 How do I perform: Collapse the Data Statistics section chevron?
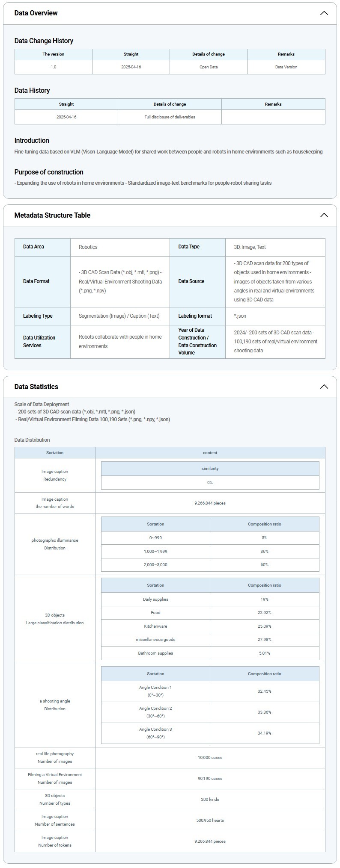[x=324, y=387]
